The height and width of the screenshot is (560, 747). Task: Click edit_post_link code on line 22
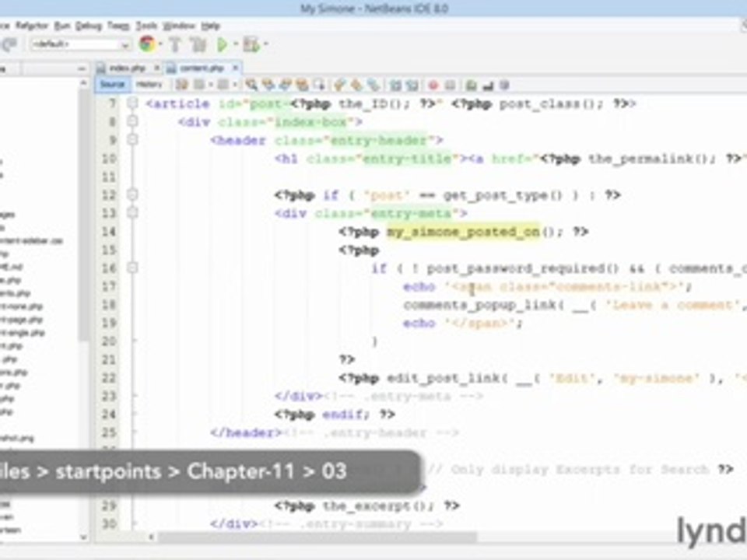click(x=443, y=379)
